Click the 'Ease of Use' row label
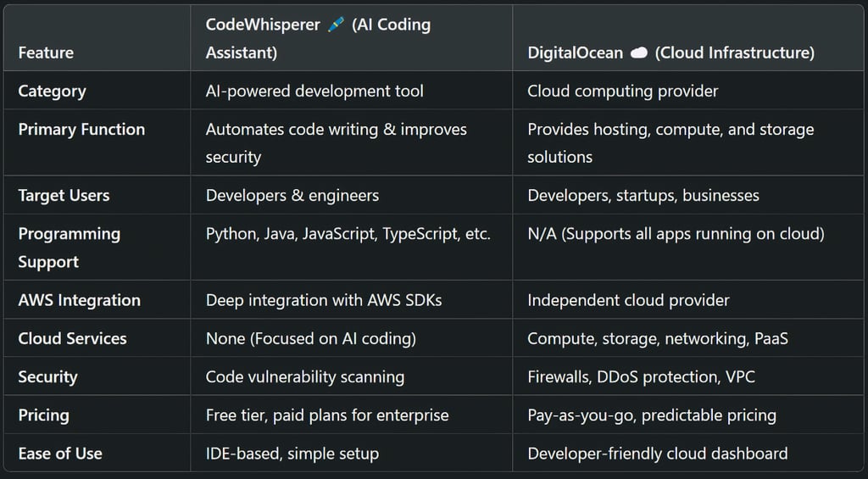Screen dimensions: 868x479 pyautogui.click(x=60, y=454)
